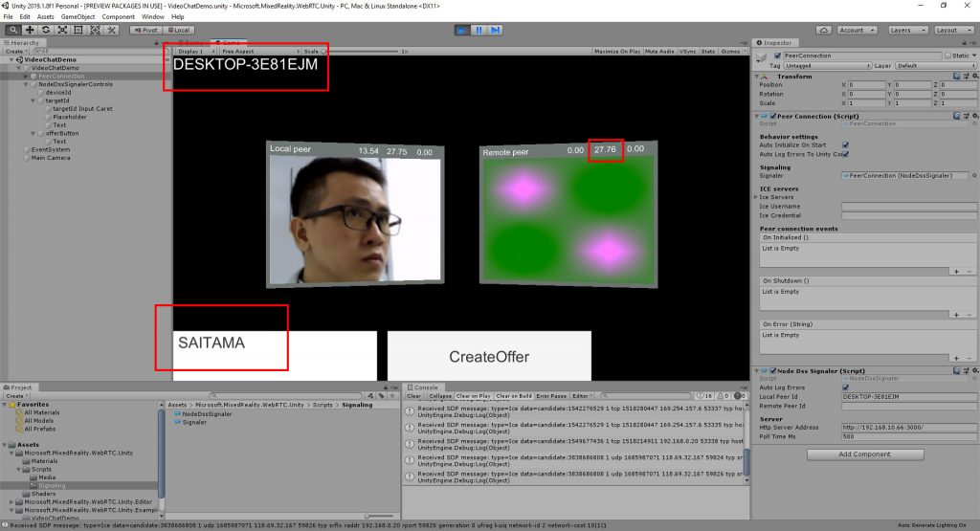Click plus under On Error list

[x=956, y=358]
